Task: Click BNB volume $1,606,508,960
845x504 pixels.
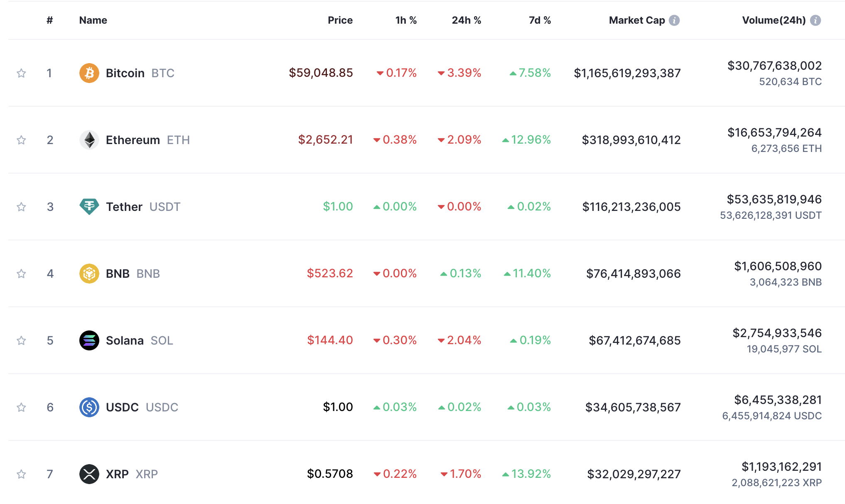Action: tap(778, 266)
